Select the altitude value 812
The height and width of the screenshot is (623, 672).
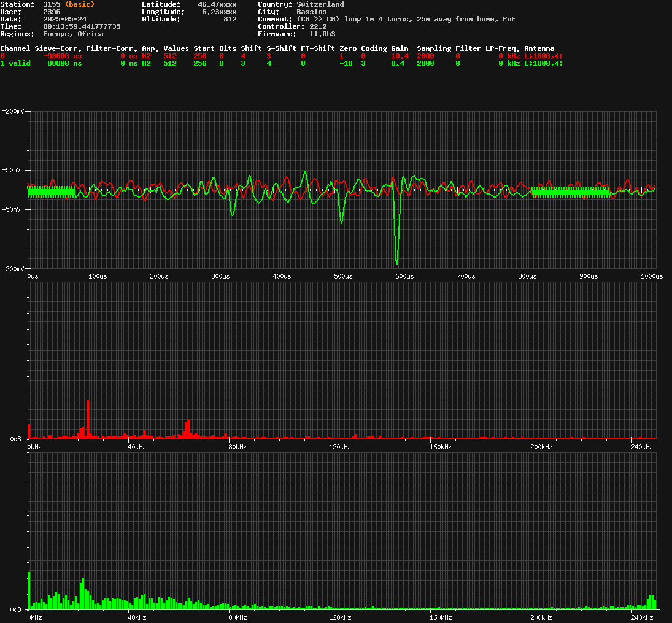click(230, 19)
